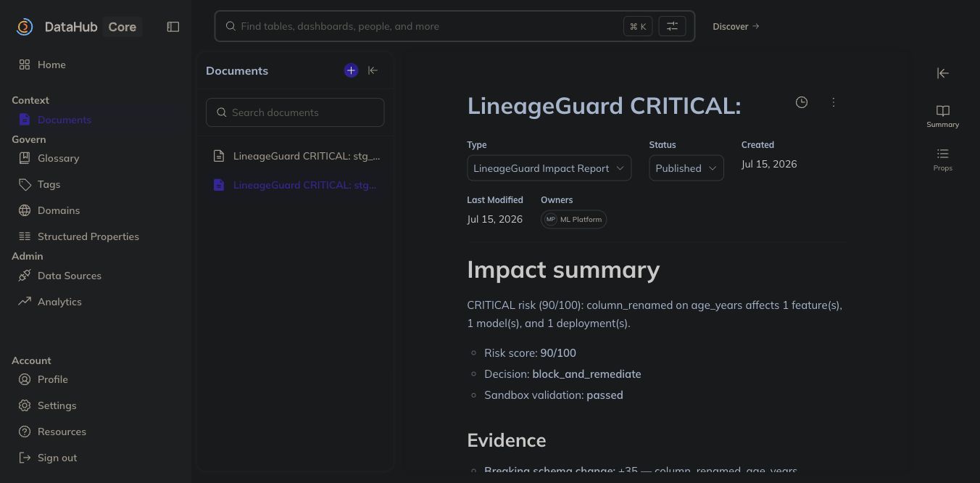Viewport: 980px width, 483px height.
Task: Click the Sign out arrow icon
Action: click(25, 458)
